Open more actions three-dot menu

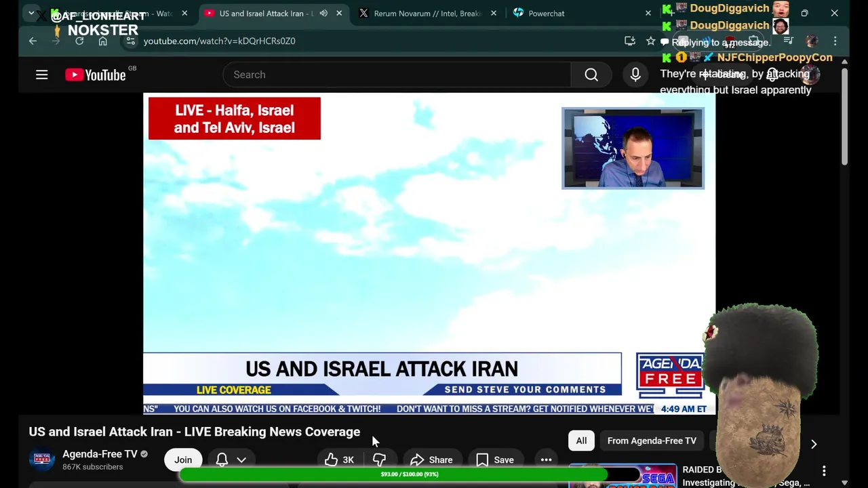(546, 460)
